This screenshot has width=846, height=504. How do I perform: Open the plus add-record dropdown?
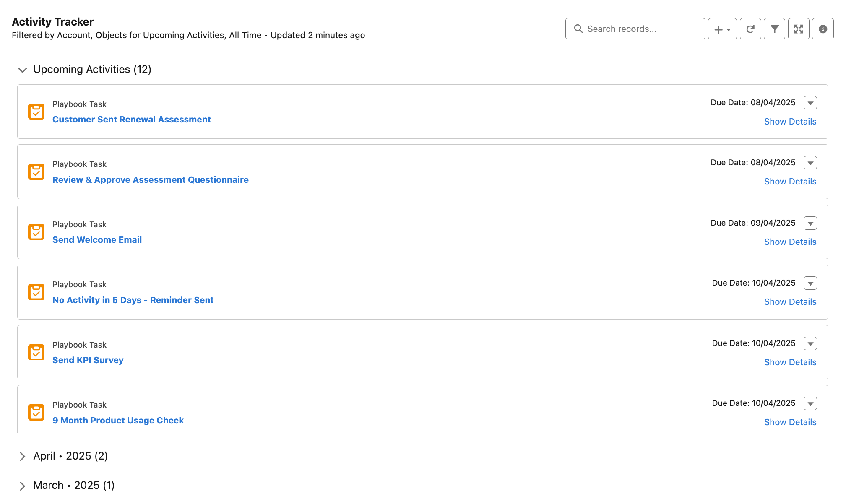[722, 29]
